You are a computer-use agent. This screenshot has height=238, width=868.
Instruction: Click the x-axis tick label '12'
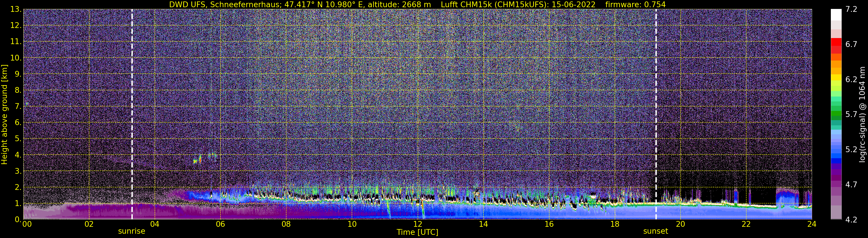[417, 224]
